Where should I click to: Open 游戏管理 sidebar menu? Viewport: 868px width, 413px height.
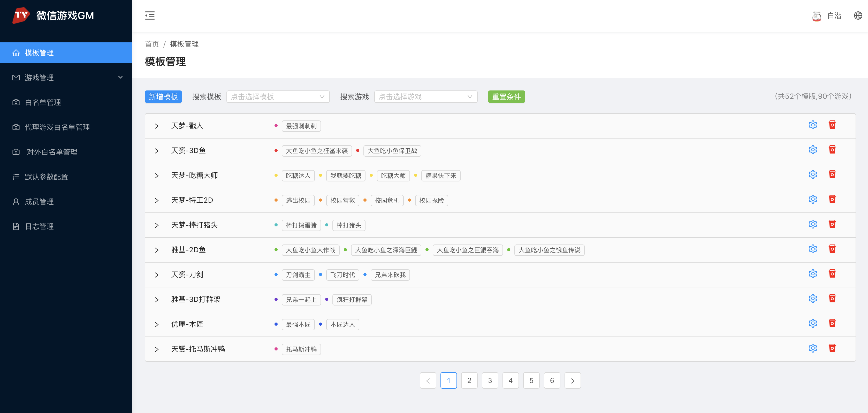tap(66, 78)
